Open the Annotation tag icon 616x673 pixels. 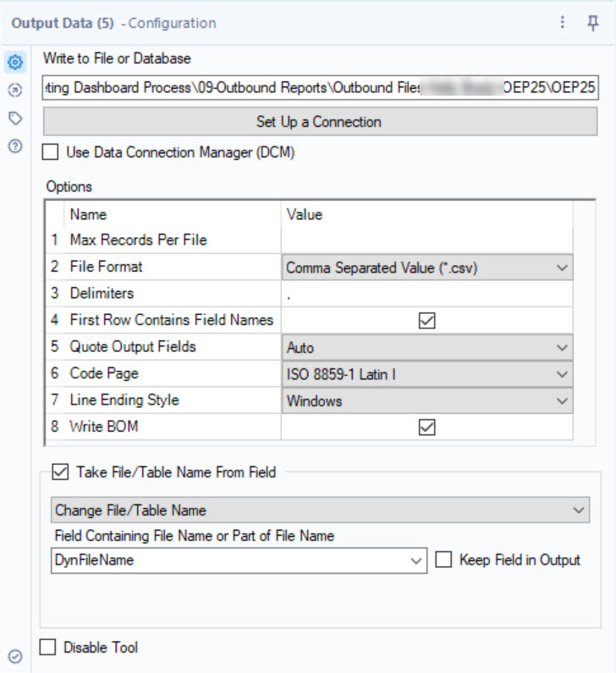coord(15,119)
